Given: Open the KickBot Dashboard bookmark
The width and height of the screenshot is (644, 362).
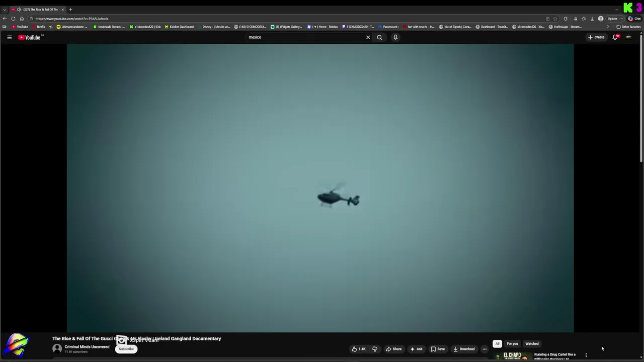Looking at the screenshot, I should [179, 27].
